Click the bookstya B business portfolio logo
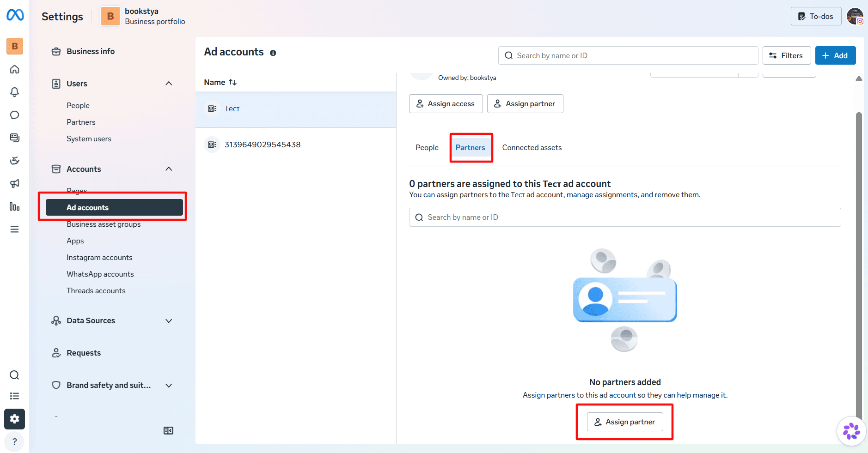 click(x=110, y=16)
